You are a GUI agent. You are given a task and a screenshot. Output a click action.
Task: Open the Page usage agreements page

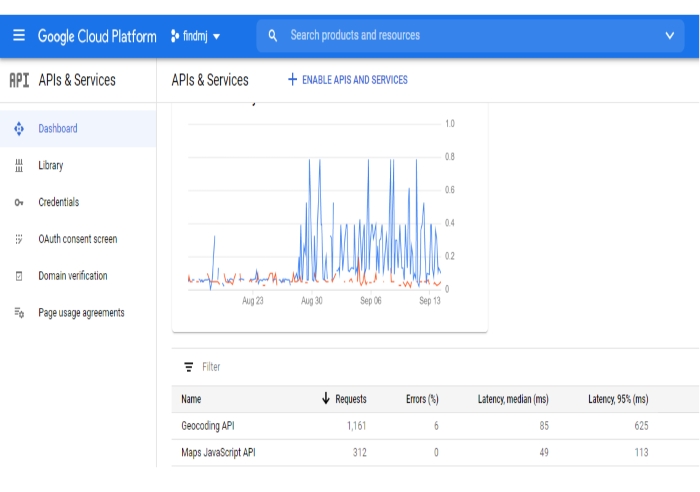78,313
